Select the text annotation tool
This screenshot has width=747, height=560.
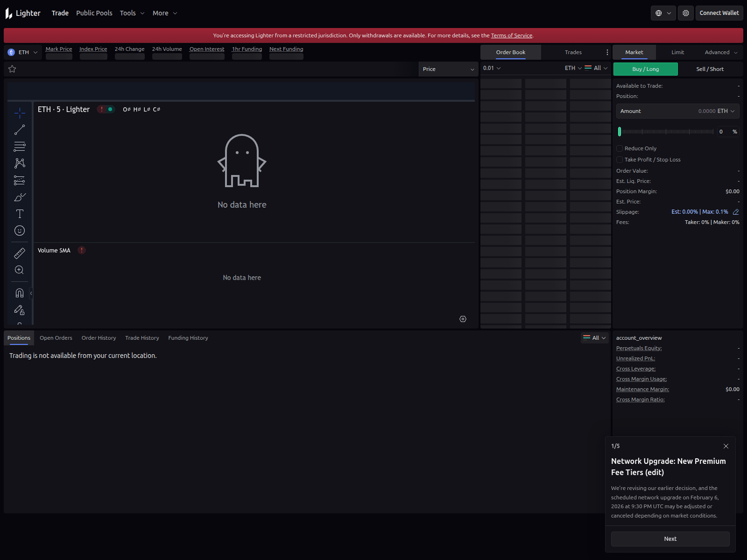point(20,214)
